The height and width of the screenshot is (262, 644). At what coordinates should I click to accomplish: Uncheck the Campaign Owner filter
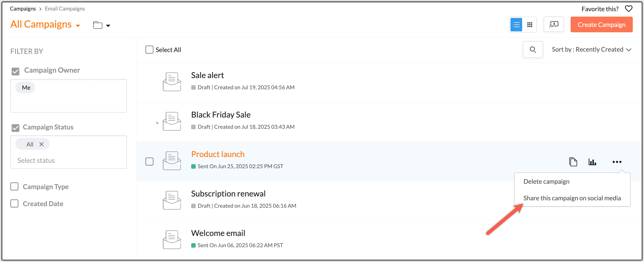[15, 71]
